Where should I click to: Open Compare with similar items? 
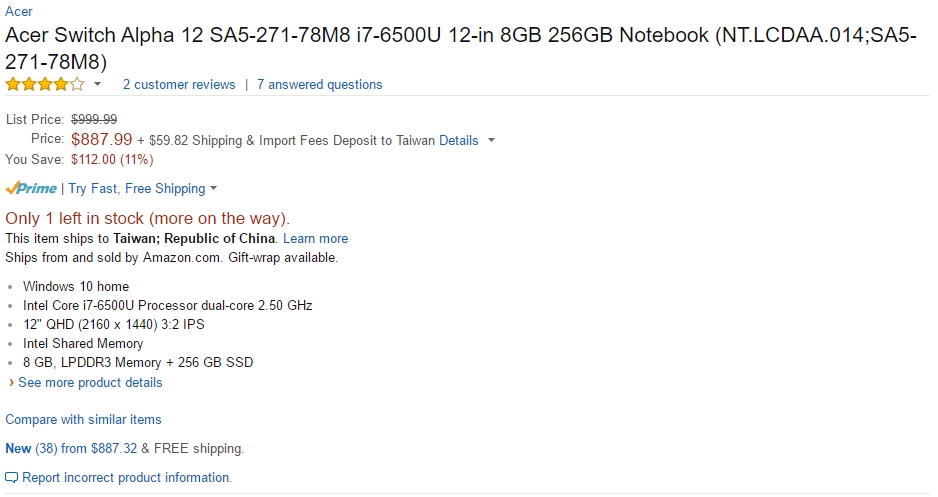click(83, 420)
